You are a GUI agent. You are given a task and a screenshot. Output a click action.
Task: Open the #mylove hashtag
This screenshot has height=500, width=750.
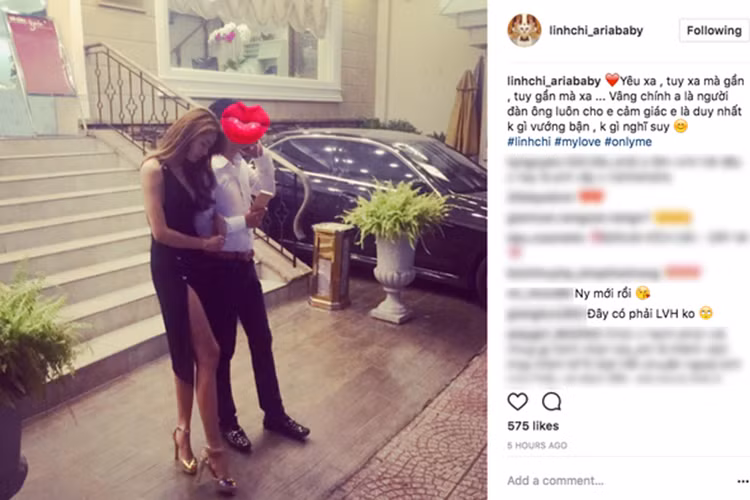pos(577,142)
